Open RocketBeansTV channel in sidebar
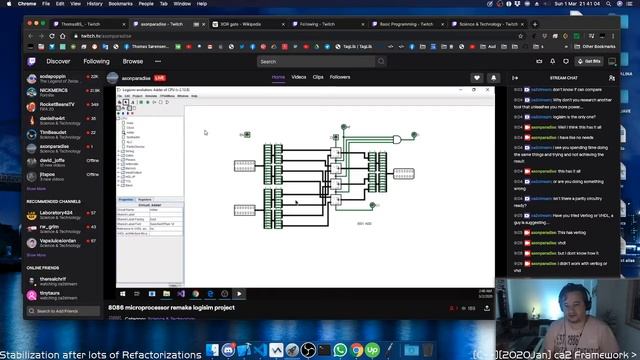This screenshot has height=360, width=640. (x=63, y=107)
